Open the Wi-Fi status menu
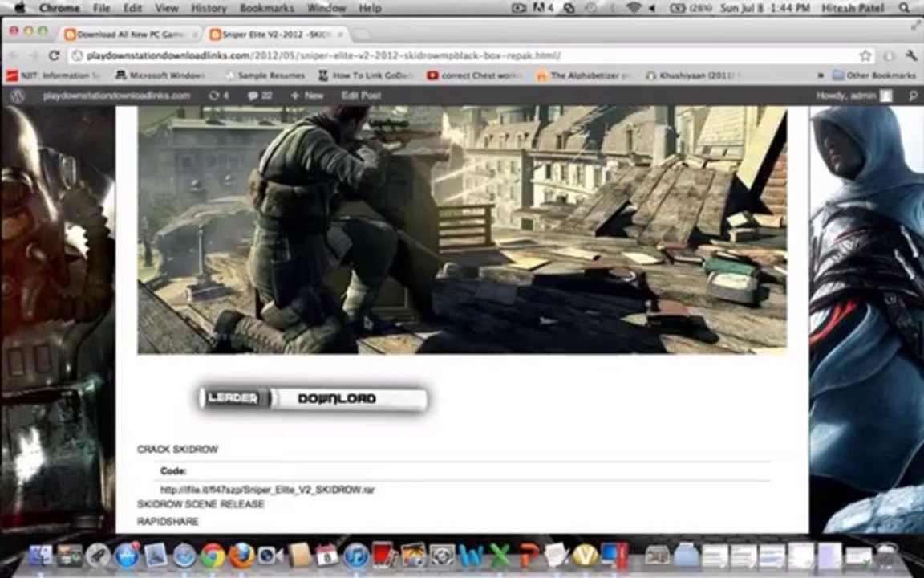Screen dimensions: 924x578 [634, 8]
